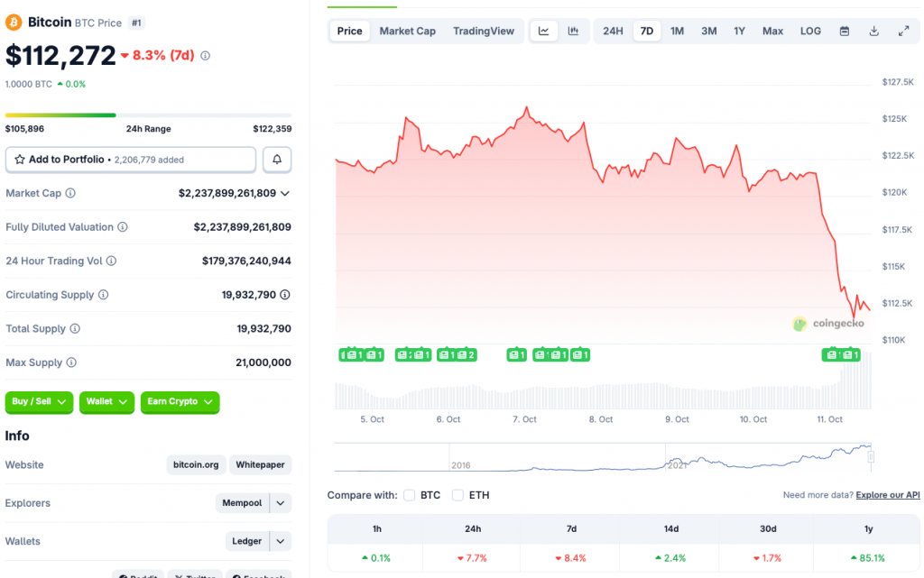Click the chart download icon

coord(873,30)
